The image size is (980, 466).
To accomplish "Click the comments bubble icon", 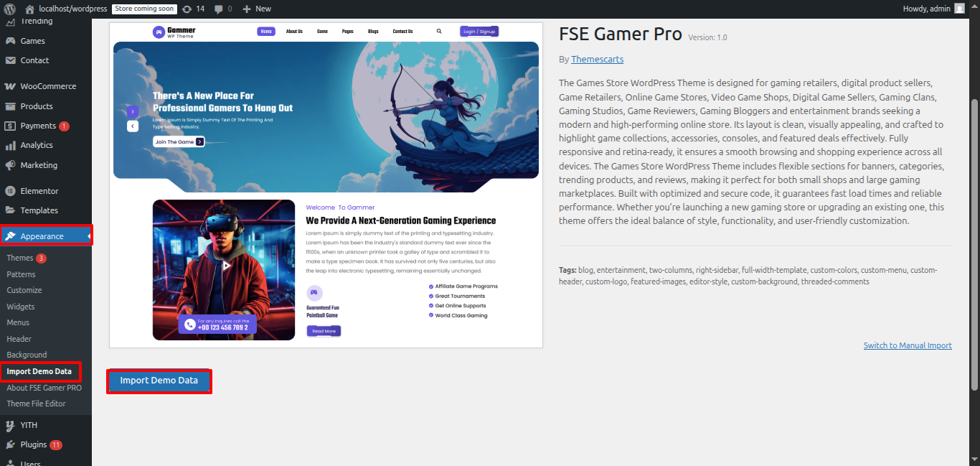I will point(218,9).
